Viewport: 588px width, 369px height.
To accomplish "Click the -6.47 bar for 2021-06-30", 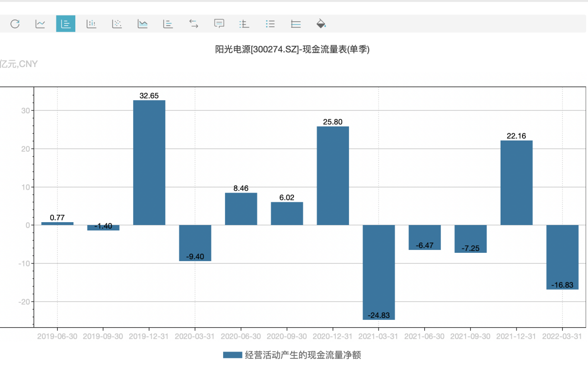I will [425, 237].
